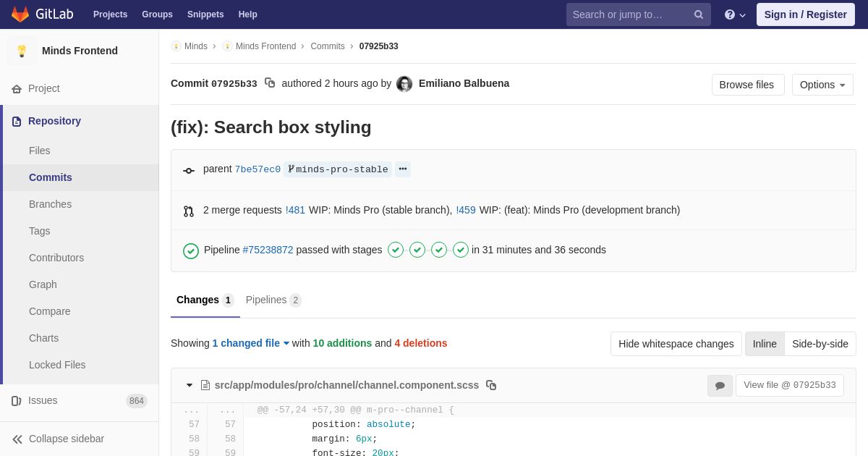Switch diff view to Side-by-side

click(820, 344)
